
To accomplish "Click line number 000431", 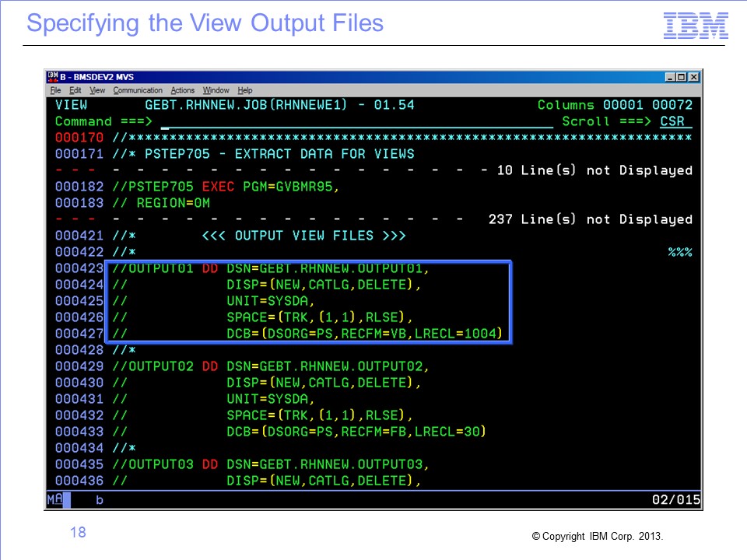I will pyautogui.click(x=79, y=399).
